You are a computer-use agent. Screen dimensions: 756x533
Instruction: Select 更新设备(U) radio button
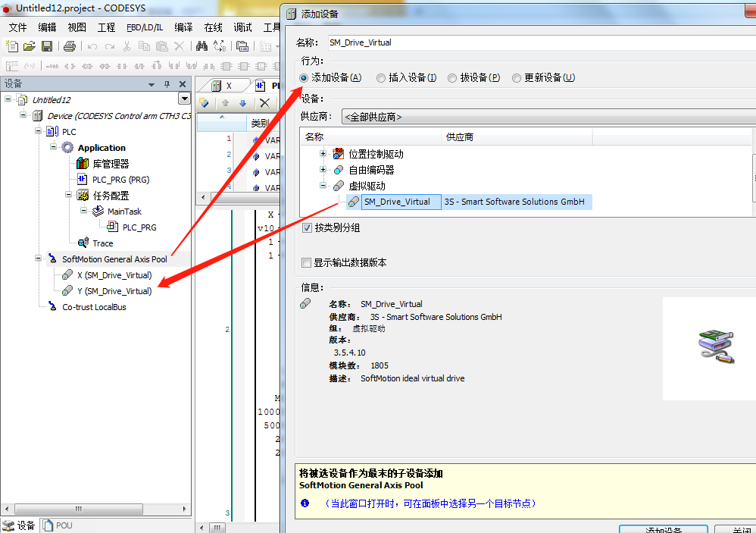pyautogui.click(x=517, y=77)
